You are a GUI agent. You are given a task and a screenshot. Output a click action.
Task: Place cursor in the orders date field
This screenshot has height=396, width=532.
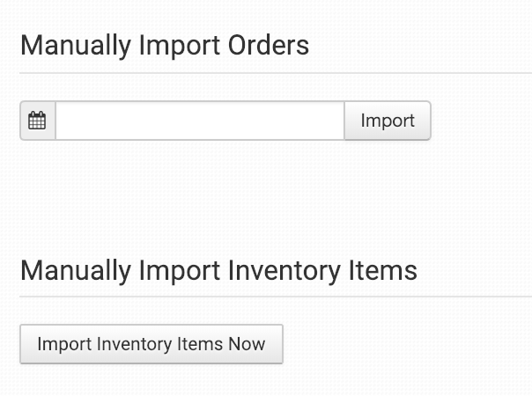(x=199, y=121)
